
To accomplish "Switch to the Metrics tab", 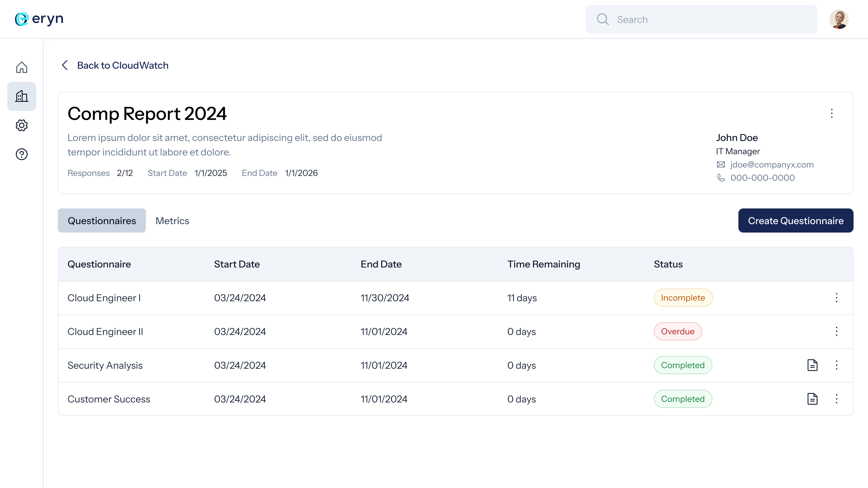I will (x=172, y=221).
